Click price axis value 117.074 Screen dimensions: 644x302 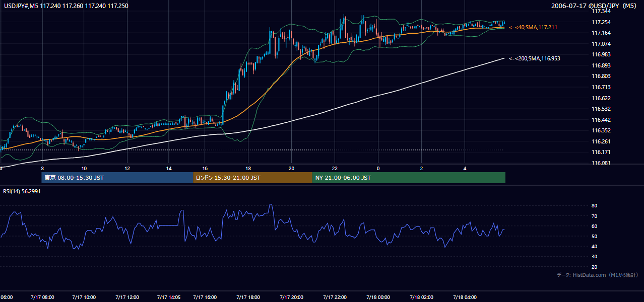coord(601,44)
